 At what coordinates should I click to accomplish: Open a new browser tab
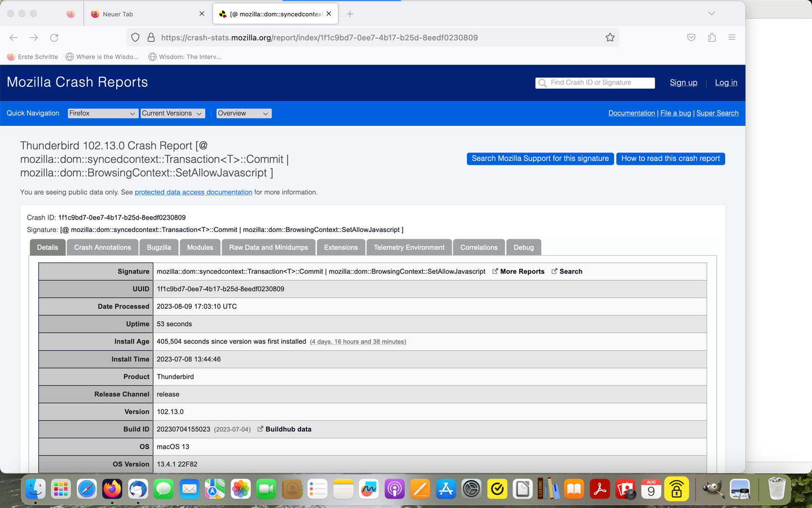[350, 14]
